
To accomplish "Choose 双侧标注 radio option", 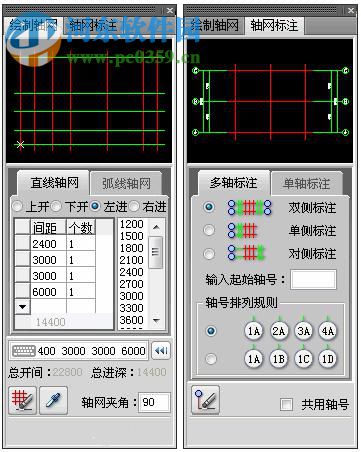I will point(209,207).
